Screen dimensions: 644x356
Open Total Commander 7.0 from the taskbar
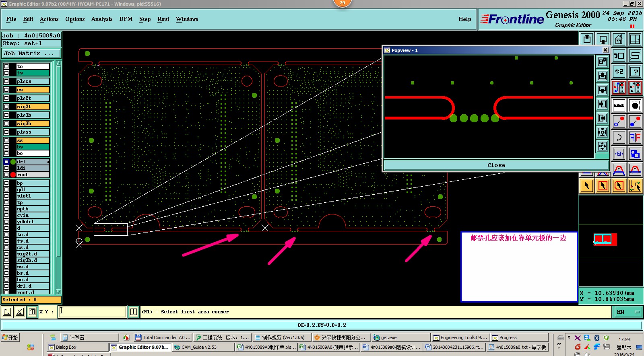pos(163,337)
